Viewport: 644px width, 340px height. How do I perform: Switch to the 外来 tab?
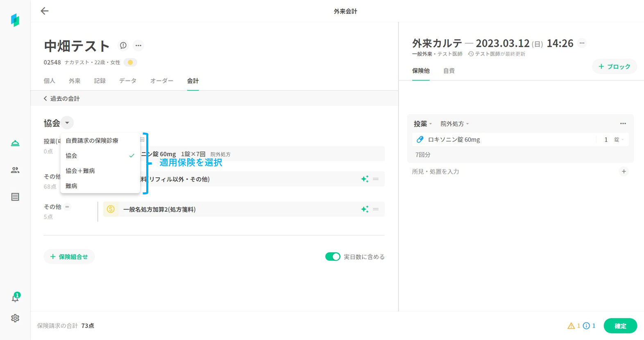point(75,81)
